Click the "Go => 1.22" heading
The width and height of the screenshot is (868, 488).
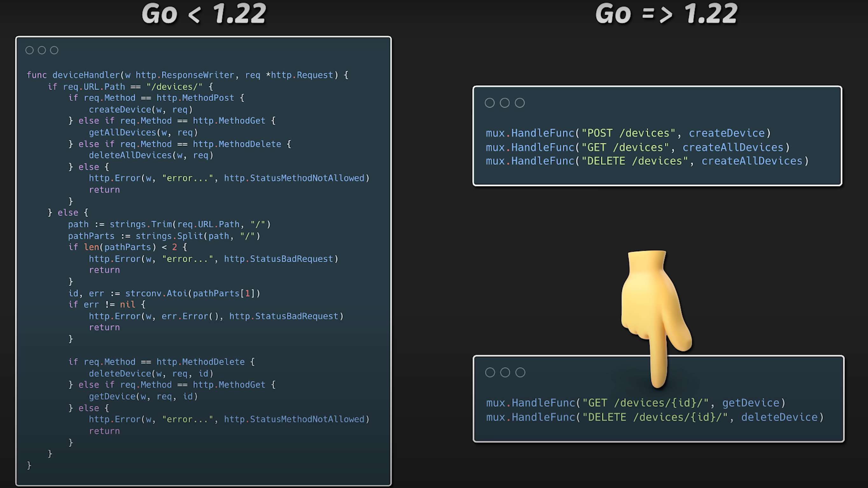point(666,14)
